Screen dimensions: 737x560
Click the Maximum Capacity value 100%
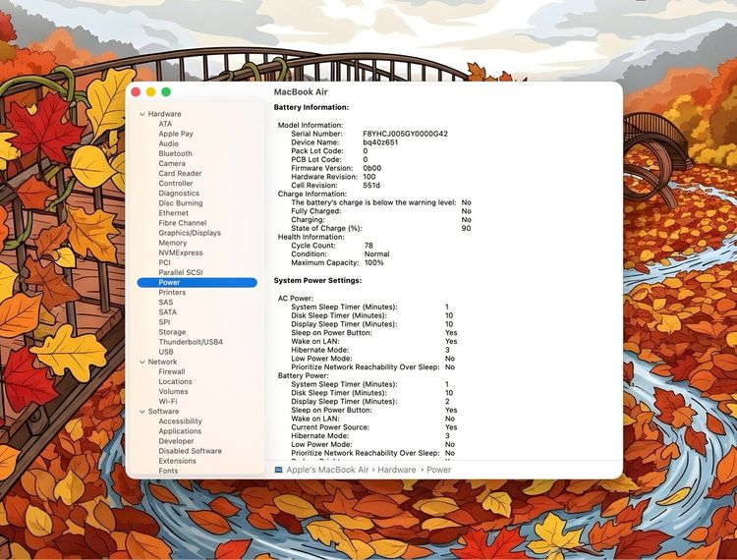373,262
